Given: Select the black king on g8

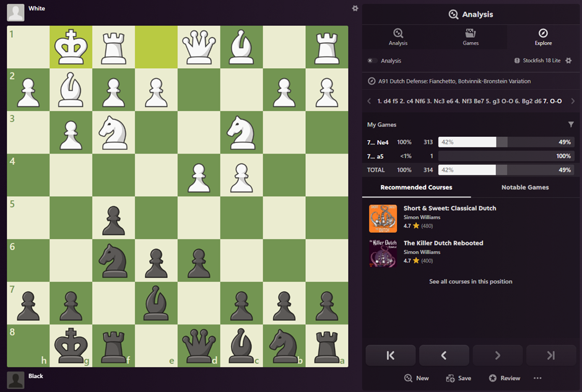Looking at the screenshot, I should tap(71, 346).
